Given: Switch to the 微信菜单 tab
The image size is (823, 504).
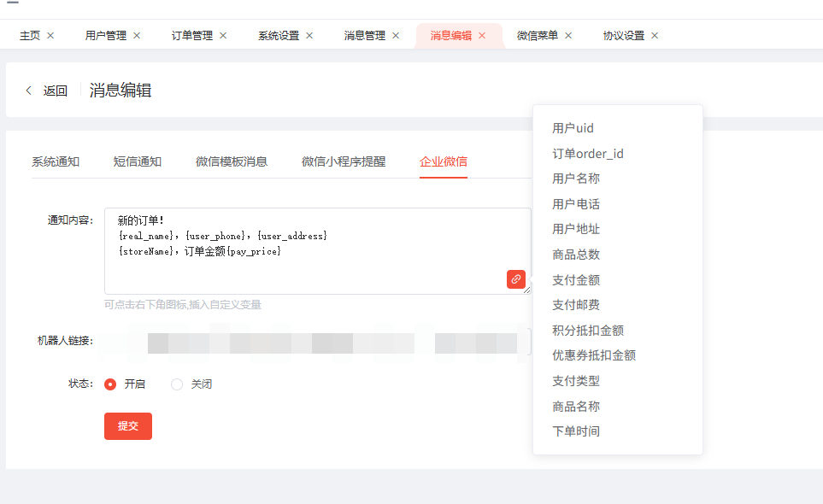Looking at the screenshot, I should tap(538, 36).
